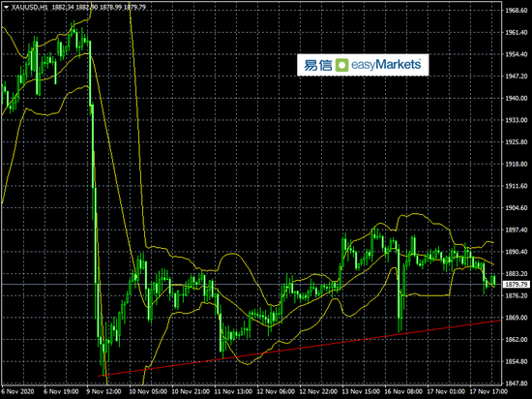Select the XAUUSD,H1 symbol title text
The height and width of the screenshot is (399, 532).
(x=30, y=7)
